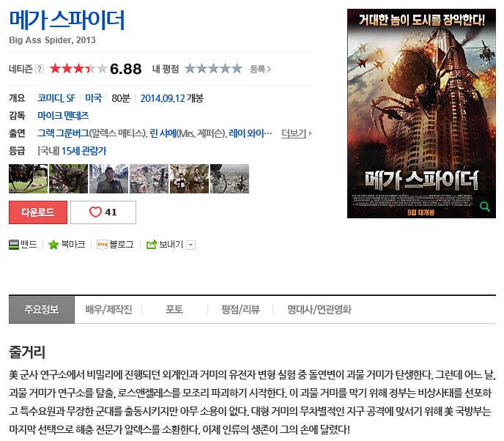Select the 주요정보 tab
504x441 pixels.
pos(42,310)
